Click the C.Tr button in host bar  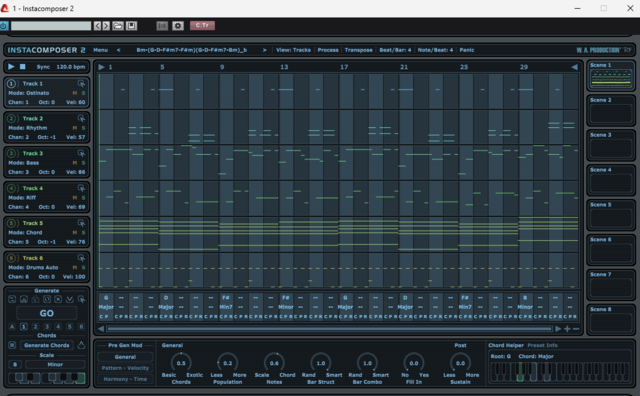pos(202,25)
